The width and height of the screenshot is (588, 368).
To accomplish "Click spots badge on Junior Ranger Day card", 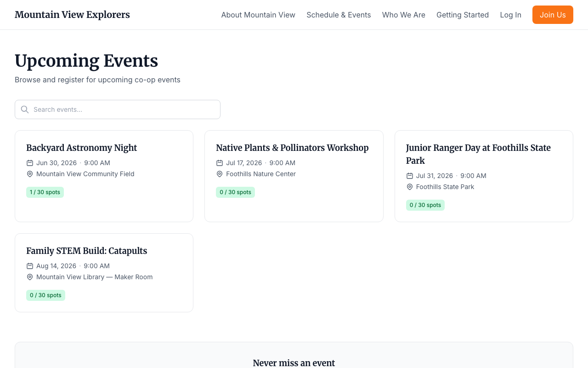I will (425, 205).
